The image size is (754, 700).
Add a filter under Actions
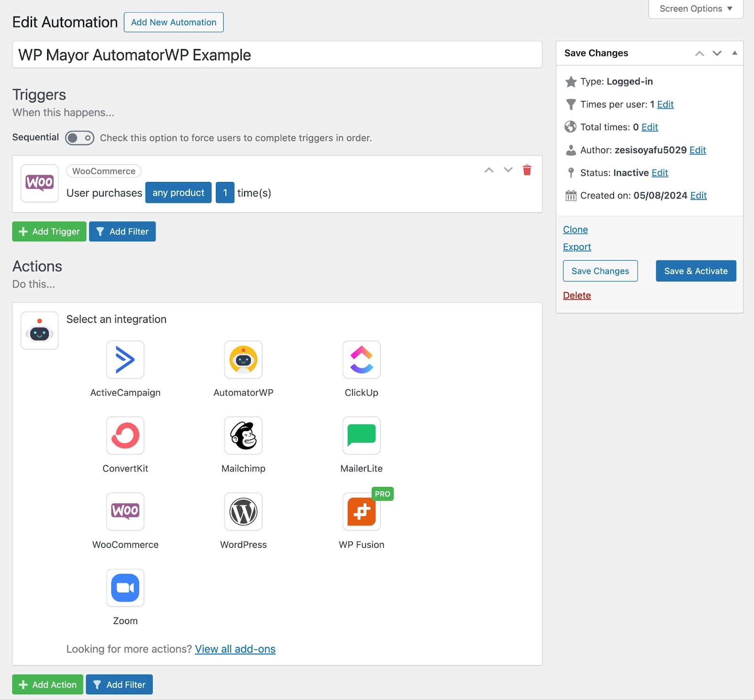pos(119,684)
